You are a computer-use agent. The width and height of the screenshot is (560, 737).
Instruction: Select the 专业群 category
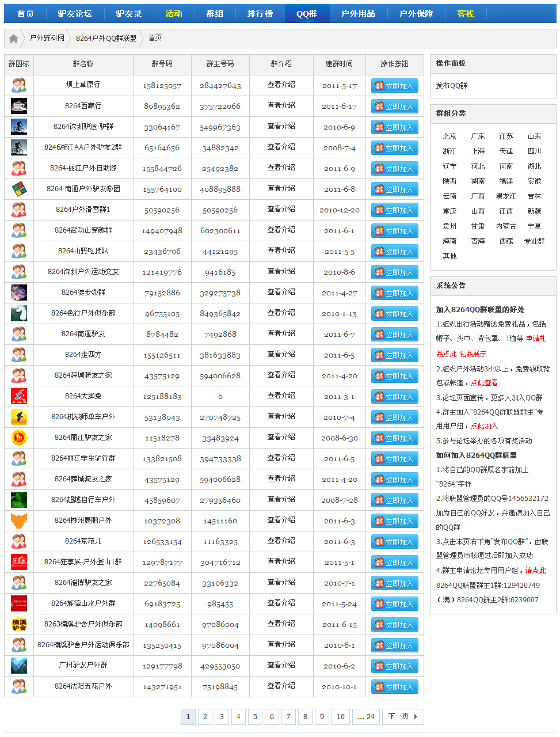(x=534, y=241)
